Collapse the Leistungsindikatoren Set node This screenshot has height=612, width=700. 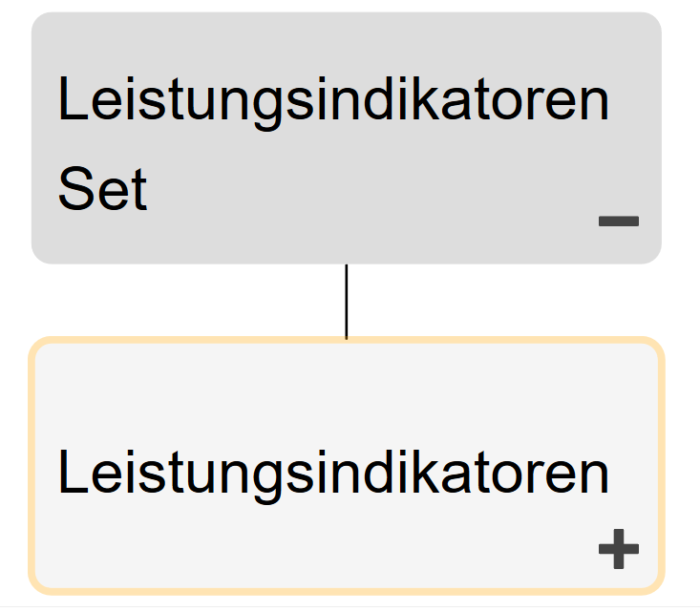618,222
